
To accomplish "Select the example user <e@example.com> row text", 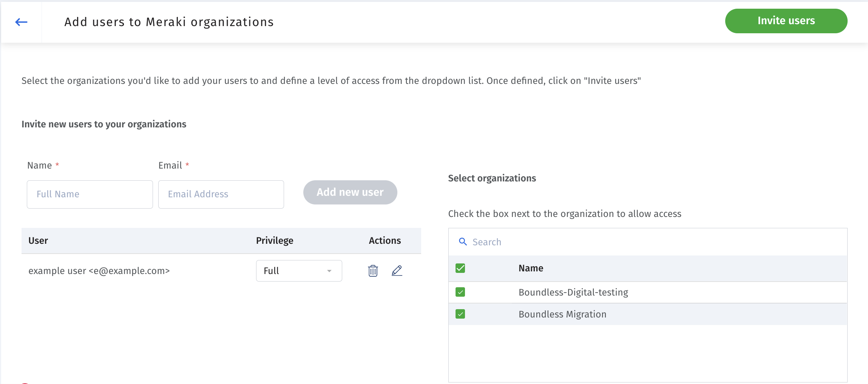I will click(x=99, y=271).
